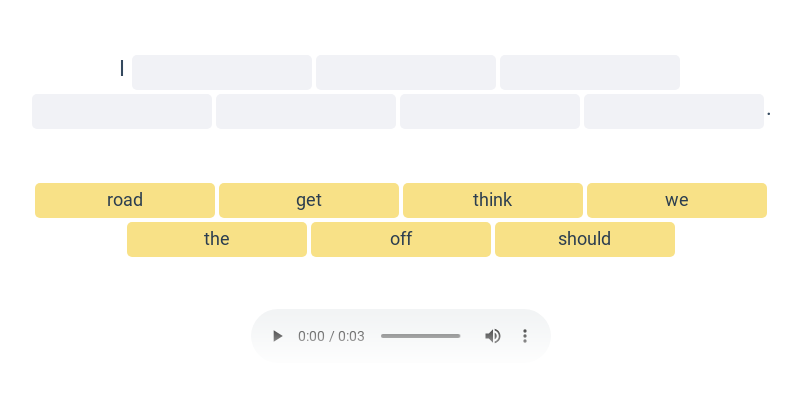Click the second empty slot in the bottom row

pos(306,111)
